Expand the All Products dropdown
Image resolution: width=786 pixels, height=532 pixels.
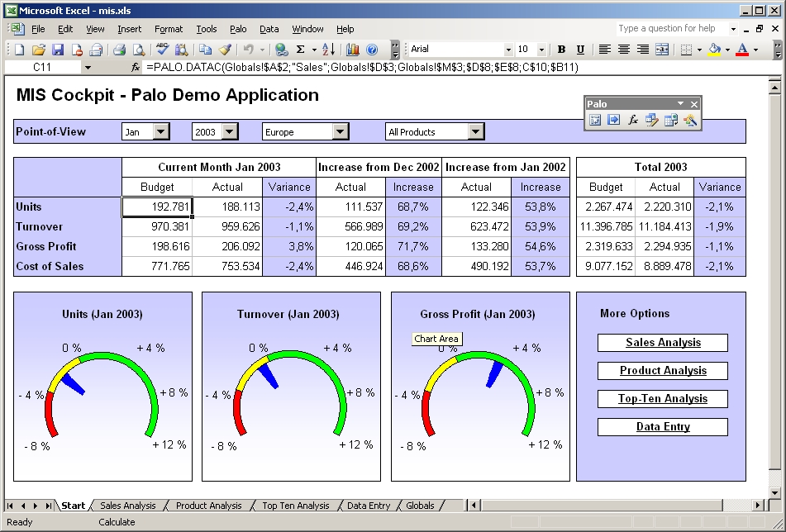[475, 131]
